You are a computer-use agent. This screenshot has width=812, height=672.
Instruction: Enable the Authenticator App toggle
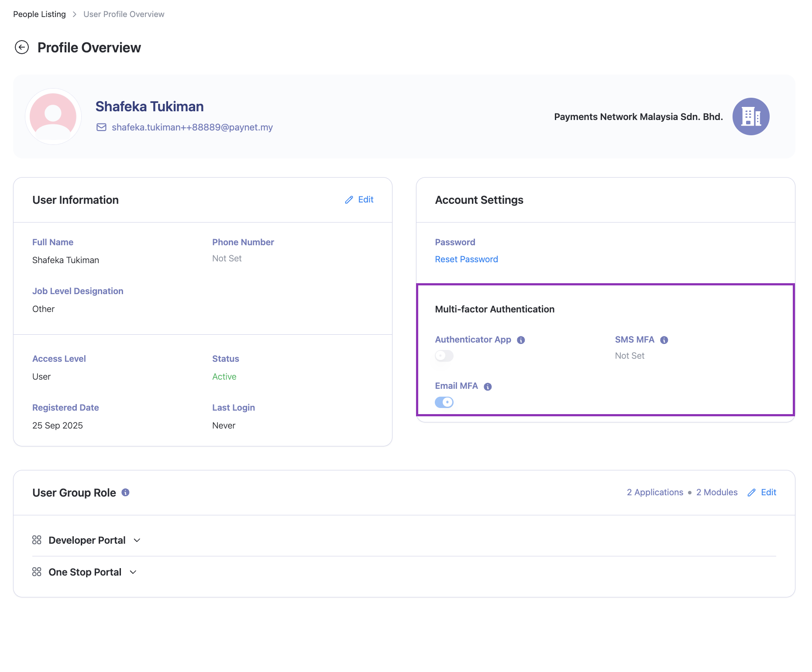tap(444, 356)
